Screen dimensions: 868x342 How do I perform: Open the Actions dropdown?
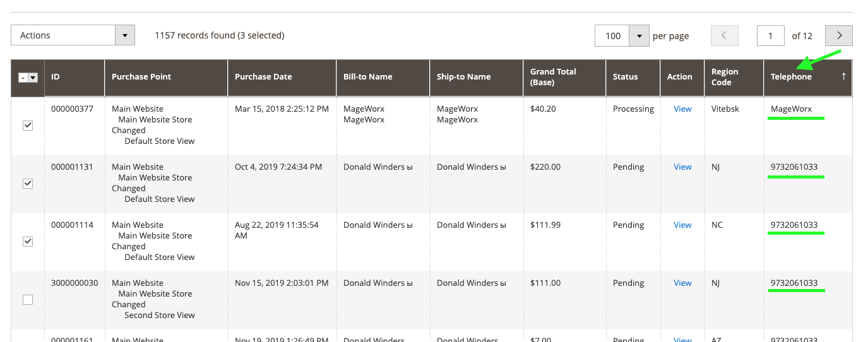125,35
